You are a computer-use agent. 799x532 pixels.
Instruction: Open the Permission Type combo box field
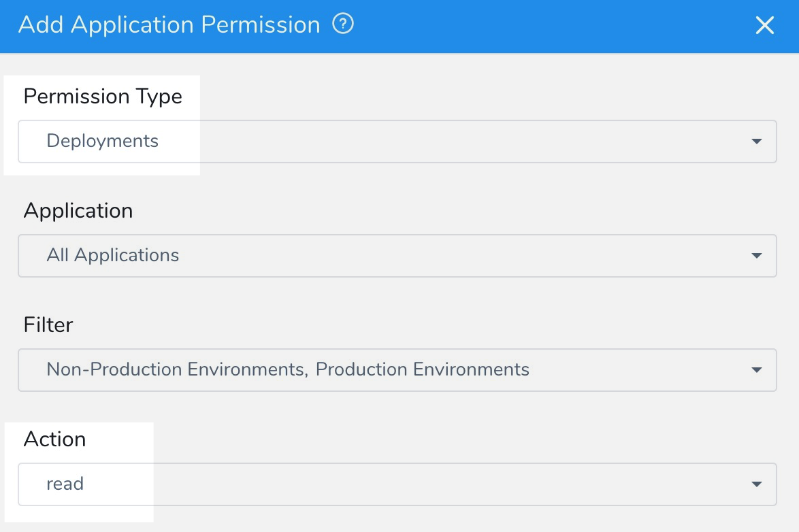click(x=397, y=142)
